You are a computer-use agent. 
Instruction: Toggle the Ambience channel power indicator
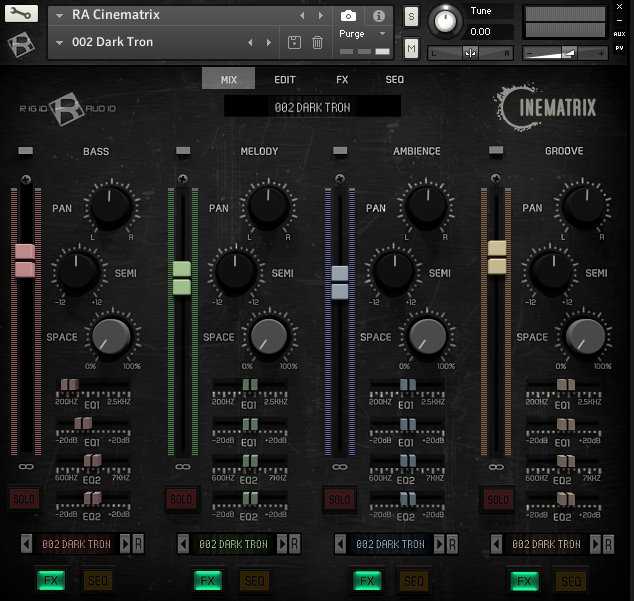340,151
